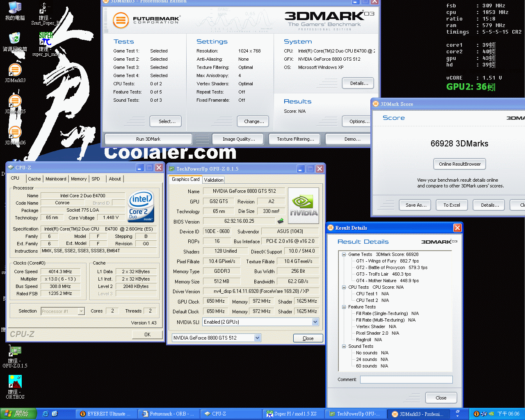This screenshot has height=420, width=525.
Task: Click the CPU-Z window title icon
Action: (x=11, y=167)
